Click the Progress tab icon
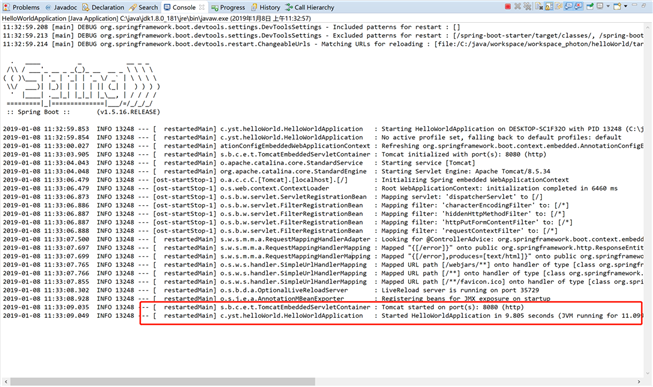The height and width of the screenshot is (387, 653). click(214, 7)
